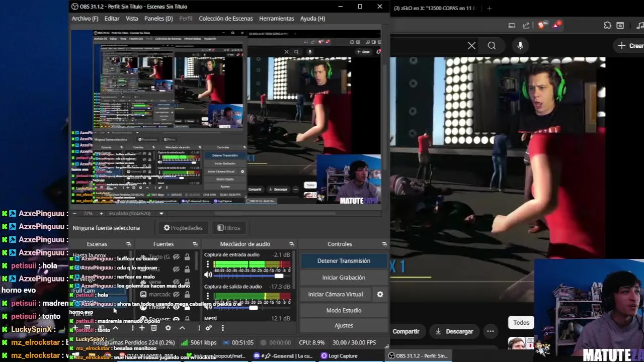
Task: Toggle the lock on the marcadc source
Action: pyautogui.click(x=187, y=294)
